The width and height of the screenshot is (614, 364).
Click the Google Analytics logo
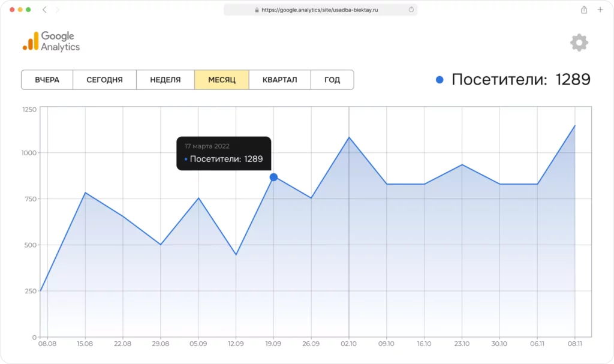52,41
